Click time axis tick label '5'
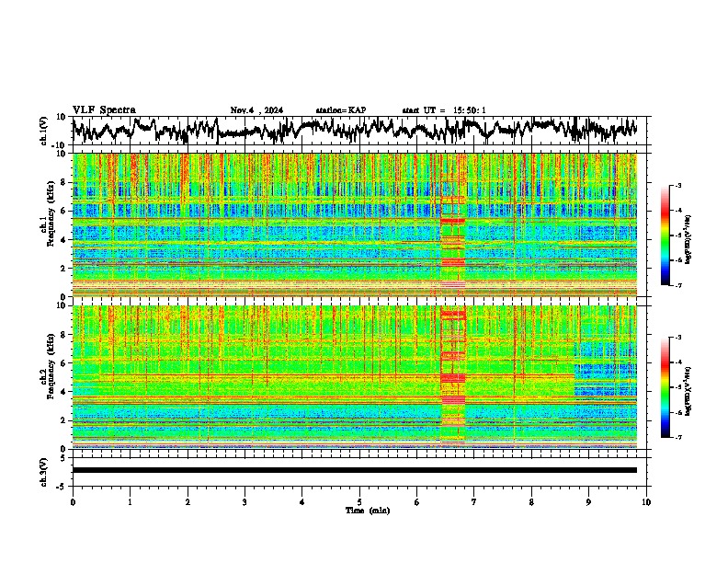The width and height of the screenshot is (728, 563). (x=359, y=502)
